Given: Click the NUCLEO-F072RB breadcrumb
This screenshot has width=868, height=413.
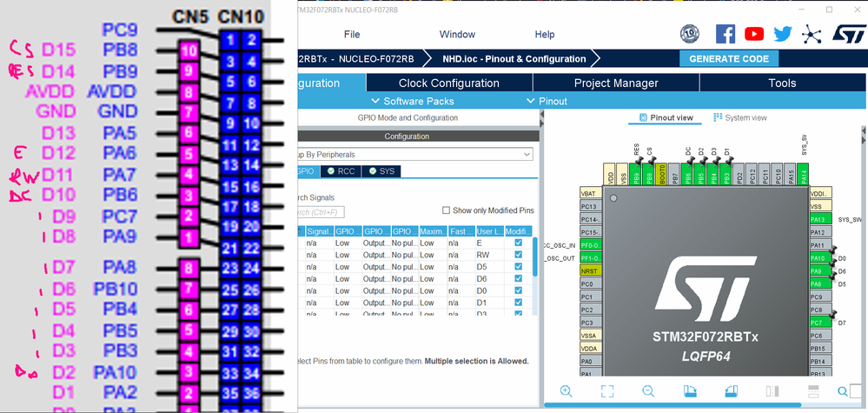Looking at the screenshot, I should [358, 58].
